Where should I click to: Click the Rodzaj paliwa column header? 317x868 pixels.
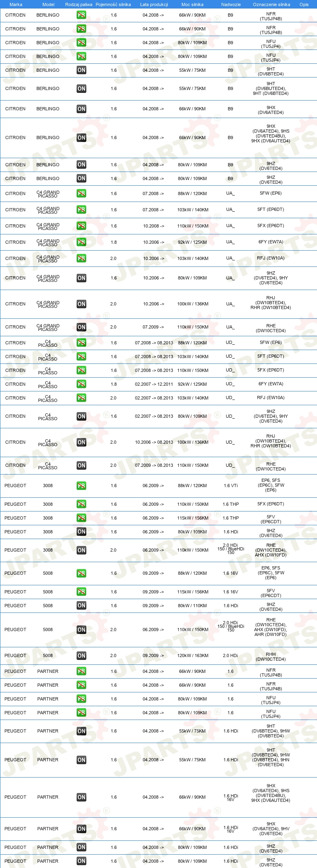point(79,4)
